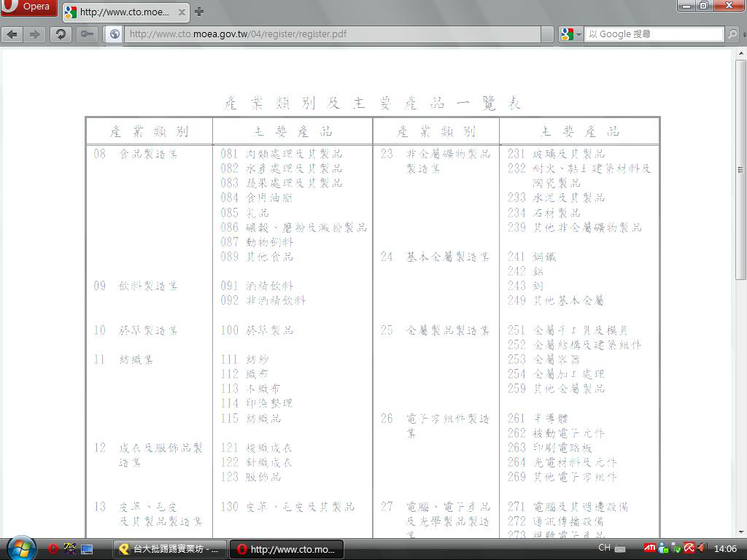Open the Avira red umbrella tray icon
This screenshot has width=747, height=560.
coord(689,548)
